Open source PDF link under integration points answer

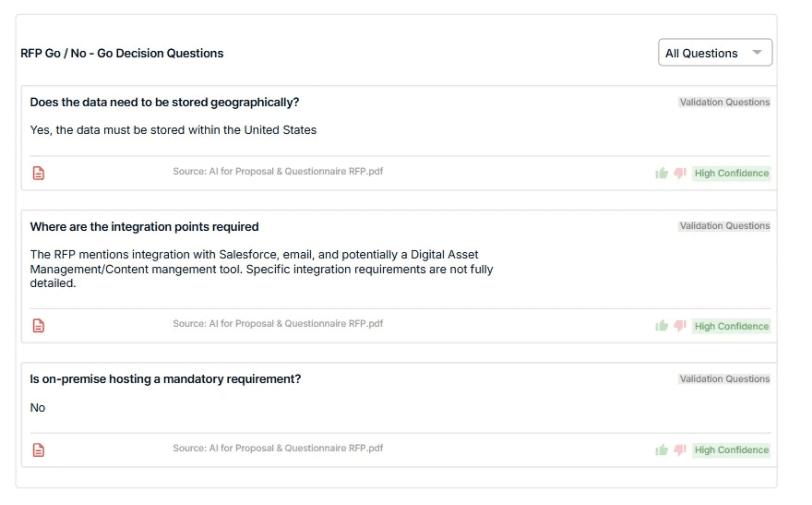[278, 324]
